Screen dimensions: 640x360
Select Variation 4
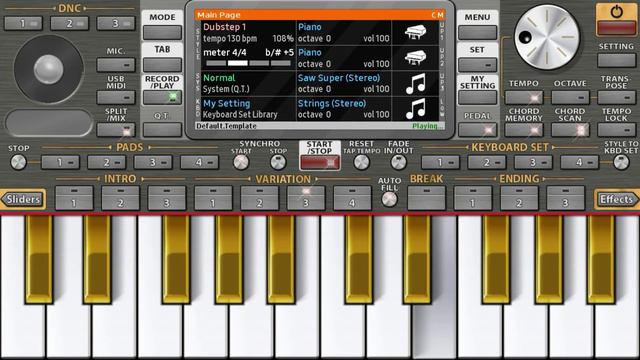pyautogui.click(x=352, y=198)
